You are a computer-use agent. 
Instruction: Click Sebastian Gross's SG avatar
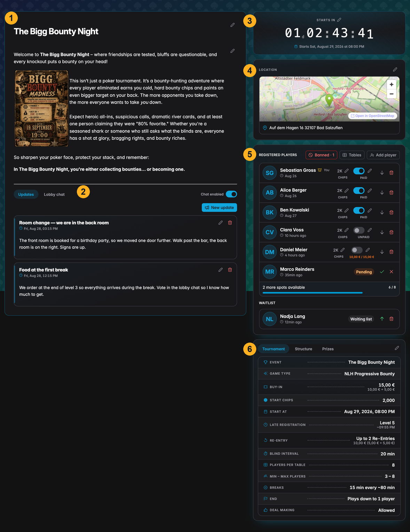click(x=270, y=173)
